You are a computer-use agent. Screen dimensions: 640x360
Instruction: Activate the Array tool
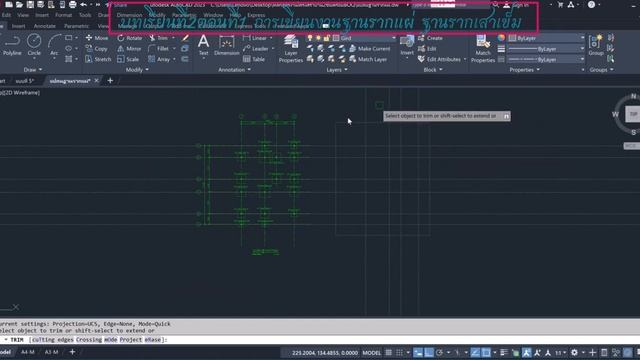pyautogui.click(x=159, y=59)
